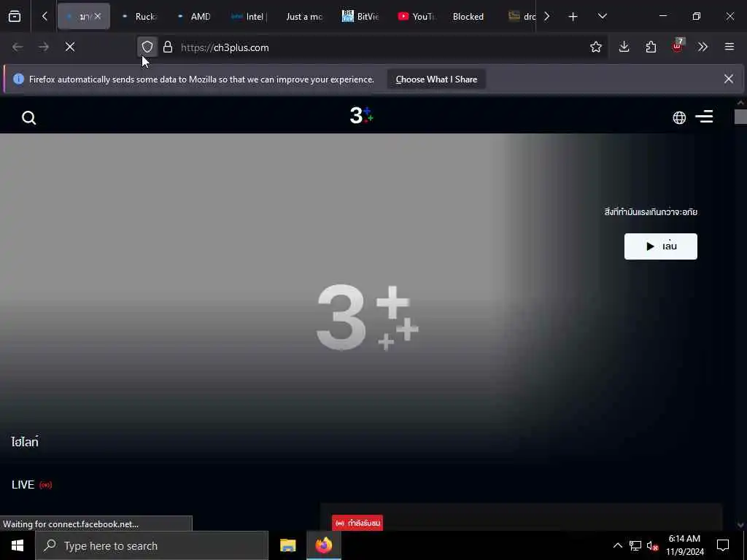Click Choose What I Share button

[436, 79]
